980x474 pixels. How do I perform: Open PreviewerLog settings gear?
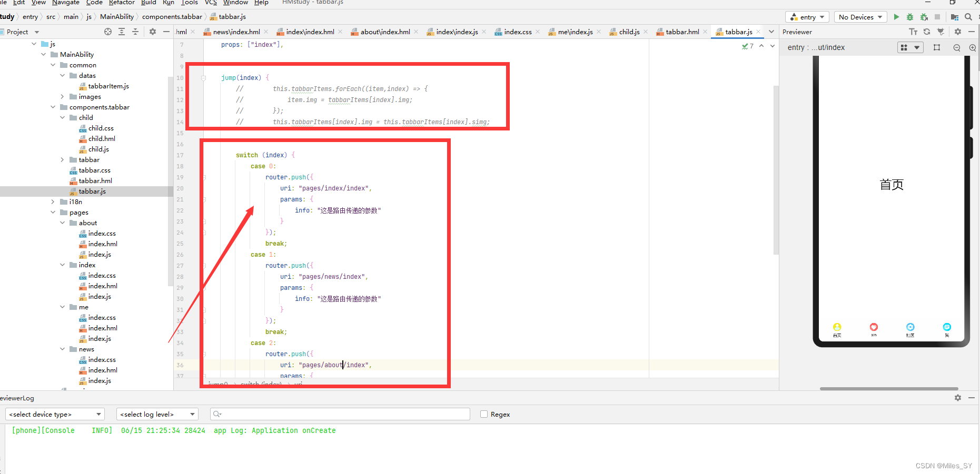coord(958,398)
